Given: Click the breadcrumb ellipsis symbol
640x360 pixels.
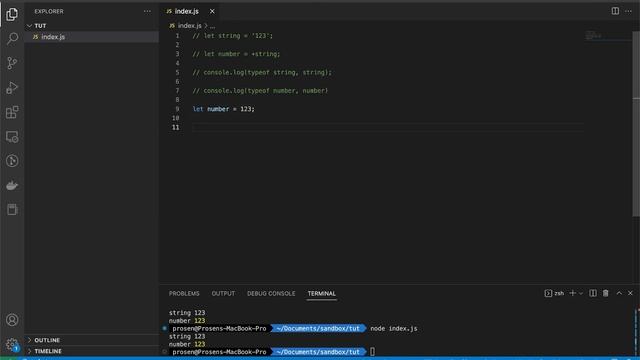Looking at the screenshot, I should [x=213, y=26].
